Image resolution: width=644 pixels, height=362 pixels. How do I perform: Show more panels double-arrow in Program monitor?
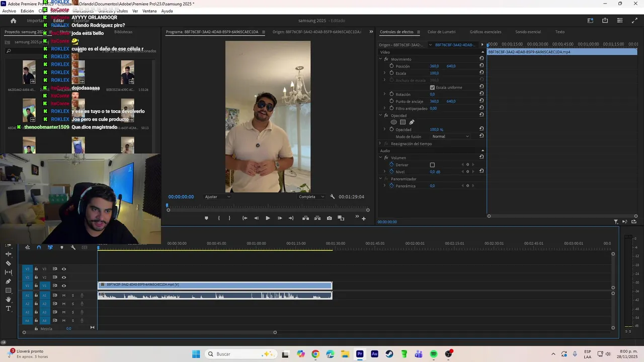point(371,32)
